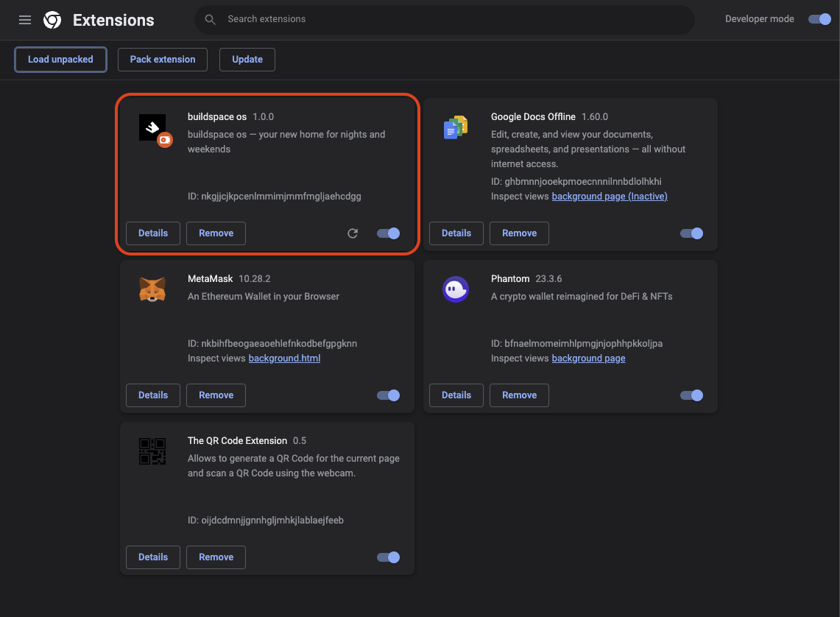The height and width of the screenshot is (617, 840).
Task: Click the Phantom ghost icon
Action: point(456,289)
